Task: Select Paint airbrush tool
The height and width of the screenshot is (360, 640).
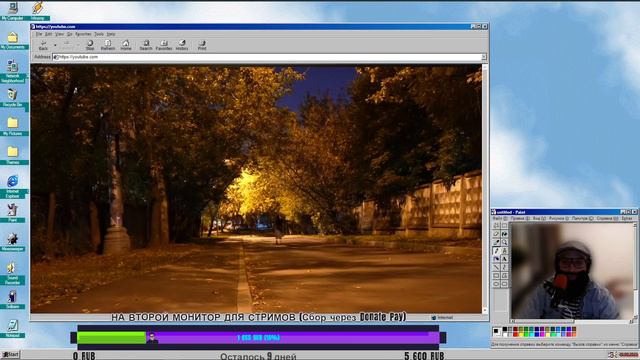Action: [496, 259]
